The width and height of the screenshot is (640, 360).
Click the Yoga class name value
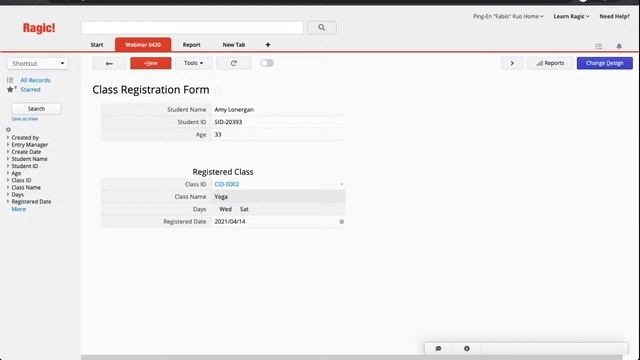point(221,197)
